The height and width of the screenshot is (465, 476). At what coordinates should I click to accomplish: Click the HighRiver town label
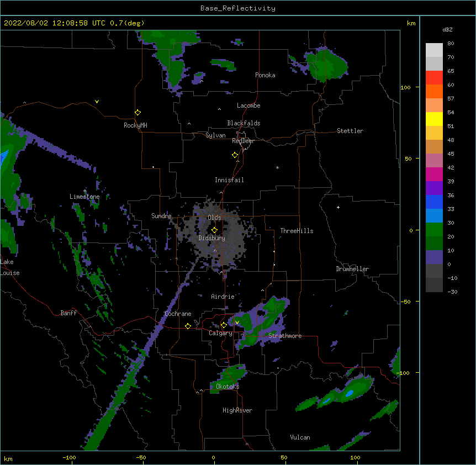tap(237, 410)
